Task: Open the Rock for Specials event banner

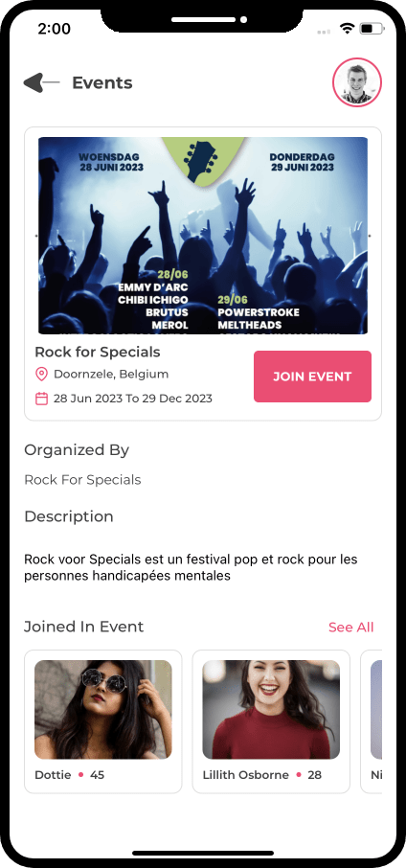Action: pyautogui.click(x=203, y=236)
